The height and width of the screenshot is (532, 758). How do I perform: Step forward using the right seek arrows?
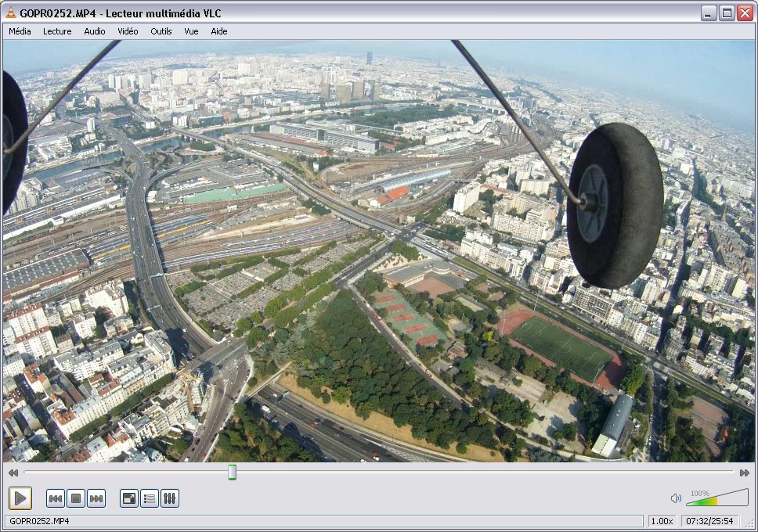[745, 473]
